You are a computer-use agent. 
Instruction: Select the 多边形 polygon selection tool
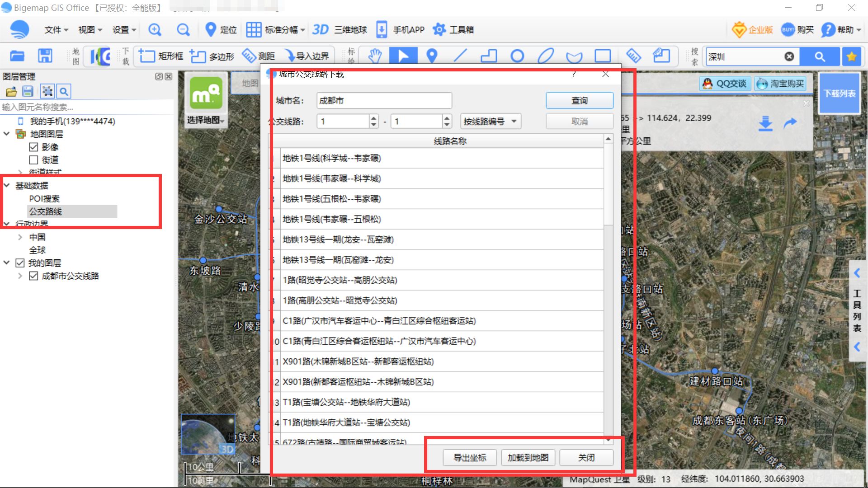(212, 56)
